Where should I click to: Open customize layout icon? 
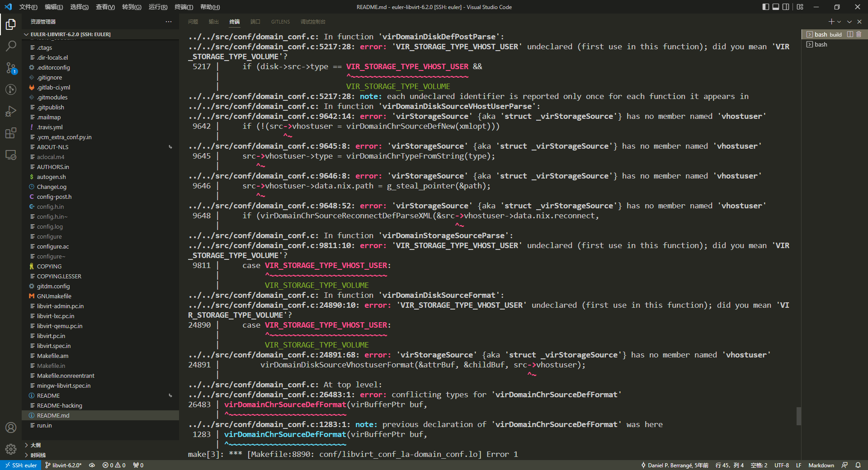click(800, 7)
